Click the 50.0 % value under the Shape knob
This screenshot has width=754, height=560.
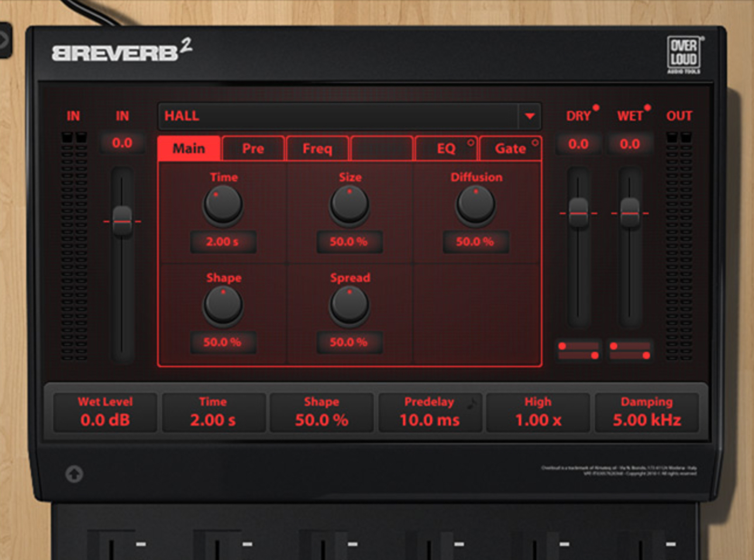click(223, 342)
